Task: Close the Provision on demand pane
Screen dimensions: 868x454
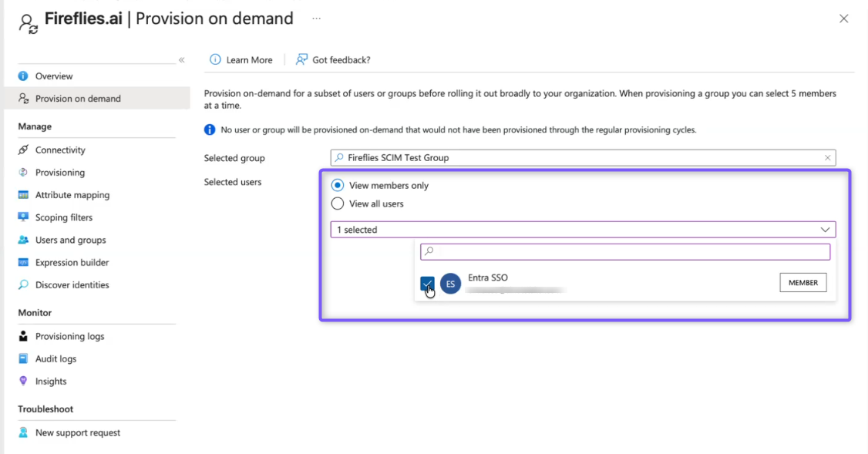Action: coord(843,18)
